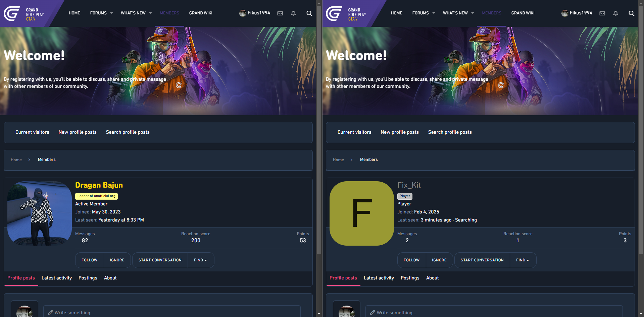This screenshot has height=317, width=644.
Task: Click Dragan Bajun profile avatar image
Action: click(40, 213)
